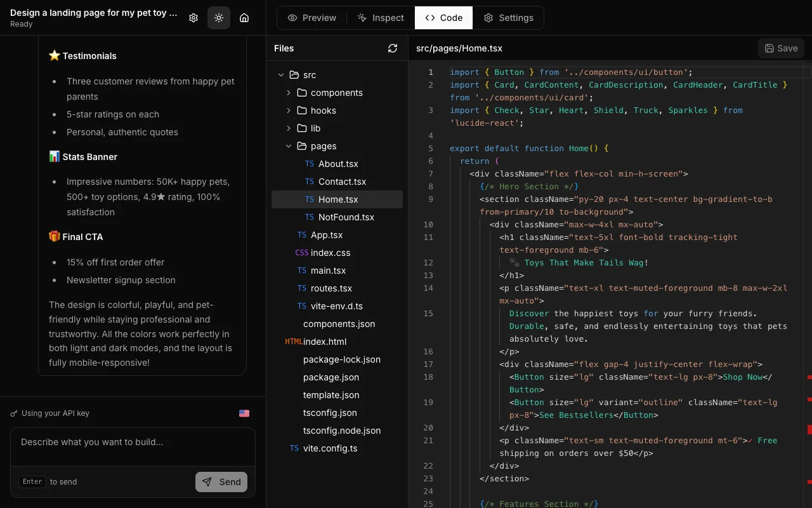
Task: Open vite-env.d.ts file
Action: point(337,306)
